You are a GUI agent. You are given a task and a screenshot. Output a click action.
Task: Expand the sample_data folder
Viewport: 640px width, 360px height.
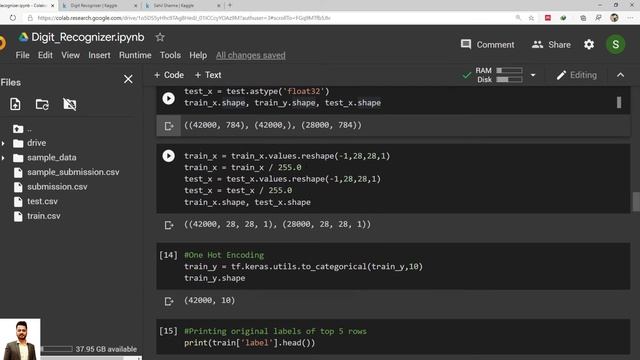[x=3, y=158]
